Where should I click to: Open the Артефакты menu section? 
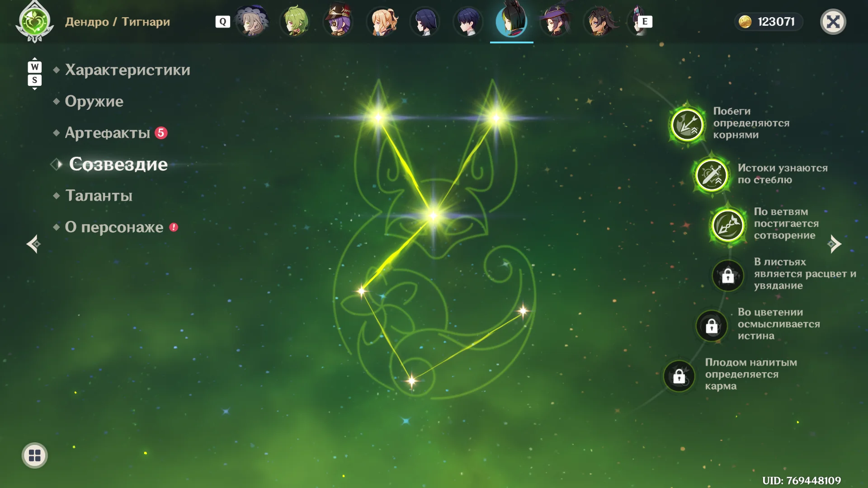point(108,133)
